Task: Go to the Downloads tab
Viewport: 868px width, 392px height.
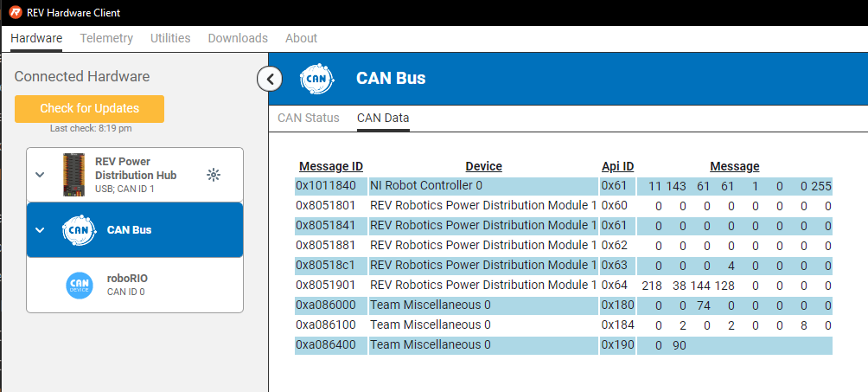Action: tap(238, 38)
